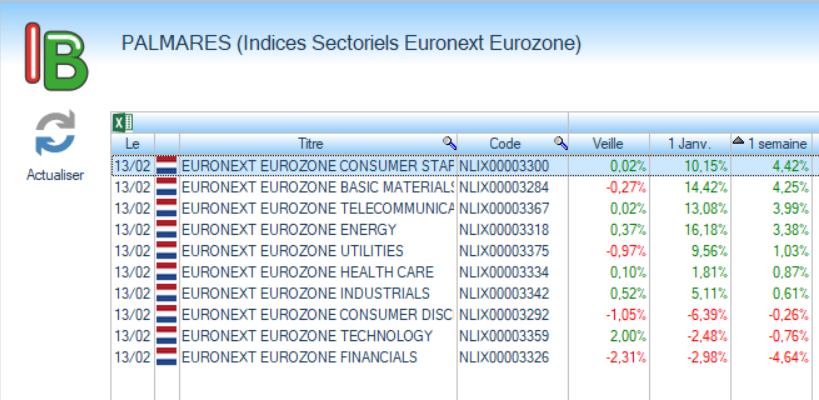Image resolution: width=819 pixels, height=400 pixels.
Task: Click the Actualiser refresh icon
Action: coord(55,134)
